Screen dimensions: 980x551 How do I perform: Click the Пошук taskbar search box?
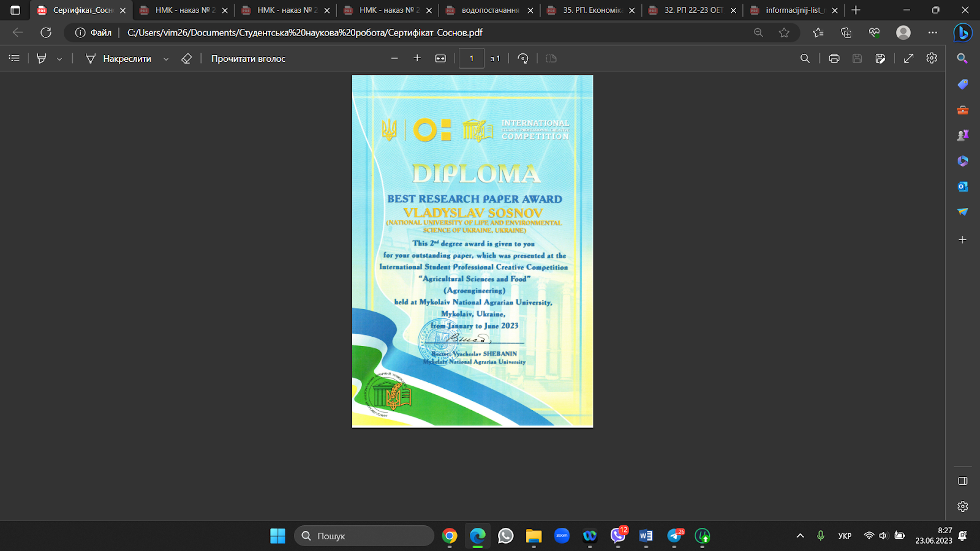[x=364, y=536]
